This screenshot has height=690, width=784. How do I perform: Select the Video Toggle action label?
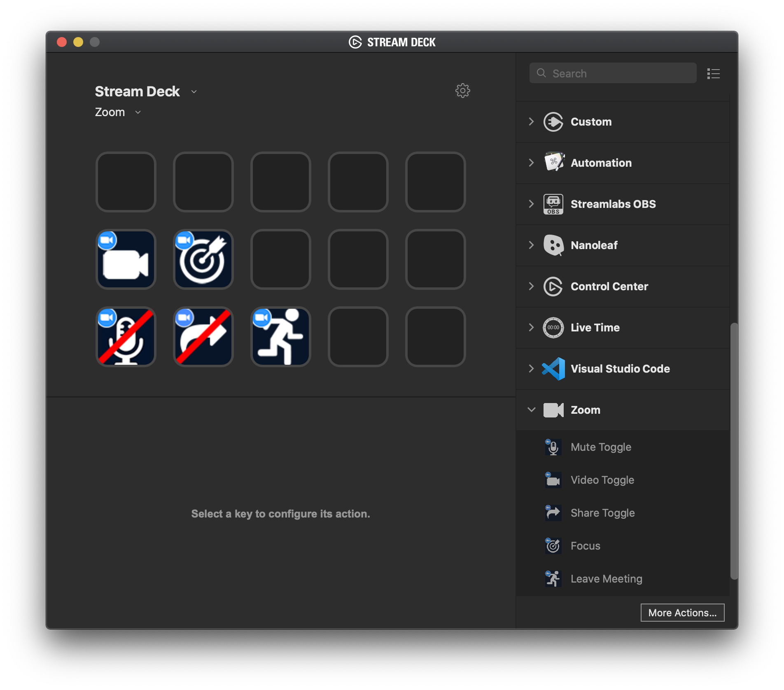pos(602,480)
